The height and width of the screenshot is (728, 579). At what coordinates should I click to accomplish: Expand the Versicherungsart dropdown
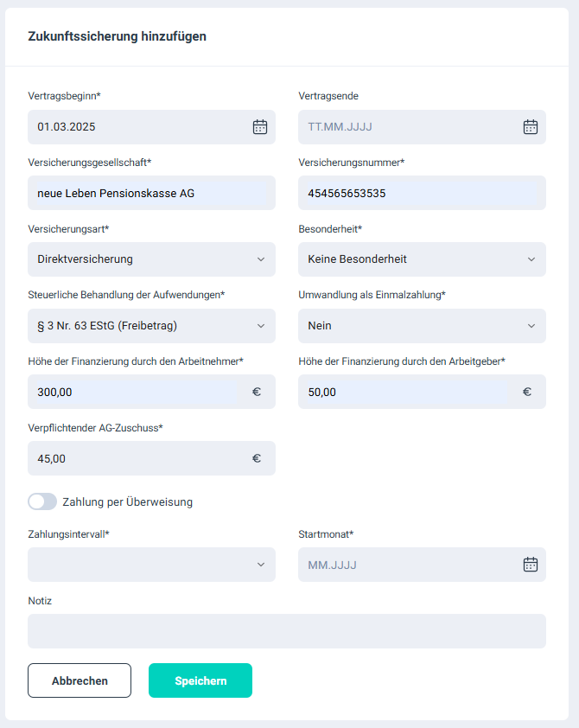tap(151, 259)
